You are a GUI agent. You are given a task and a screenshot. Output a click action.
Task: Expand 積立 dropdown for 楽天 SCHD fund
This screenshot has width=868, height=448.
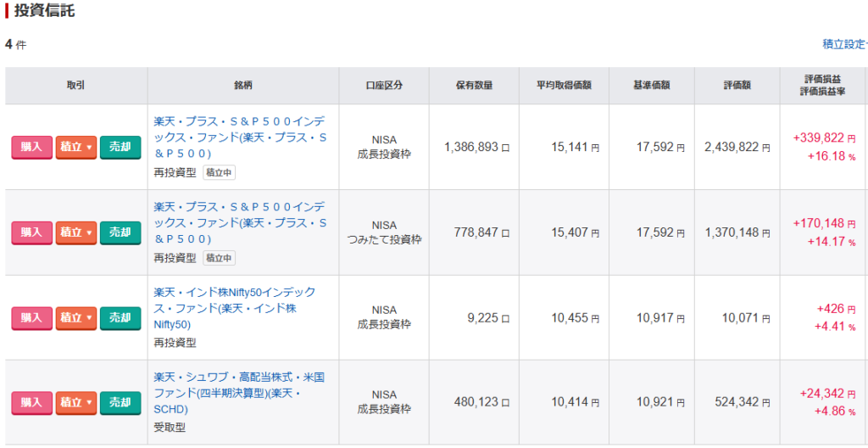(75, 403)
